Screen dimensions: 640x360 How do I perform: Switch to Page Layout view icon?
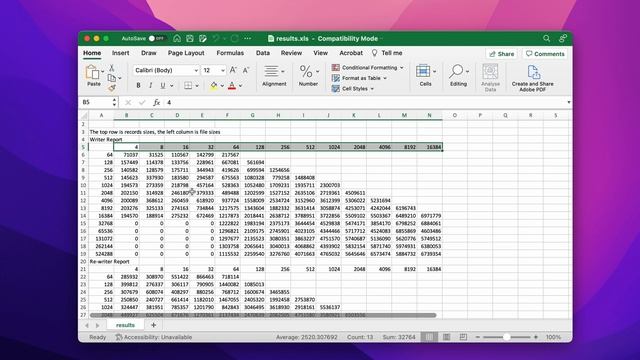point(447,337)
